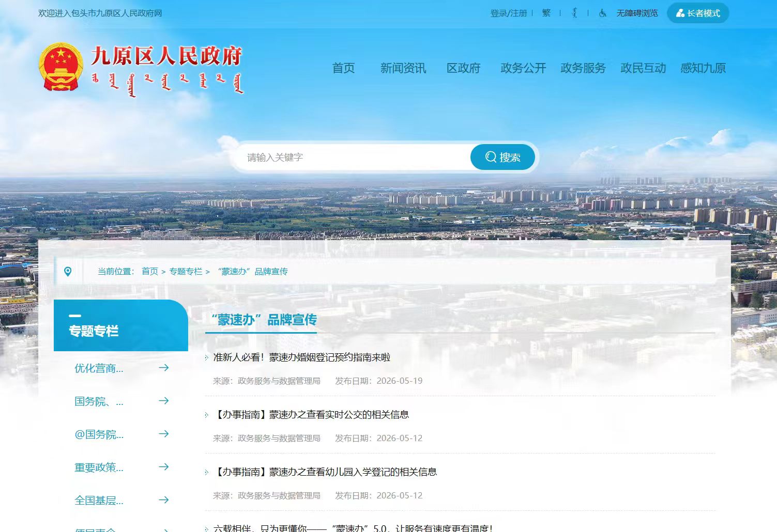Click the 九原区人民政府 site title
The height and width of the screenshot is (532, 777).
166,56
